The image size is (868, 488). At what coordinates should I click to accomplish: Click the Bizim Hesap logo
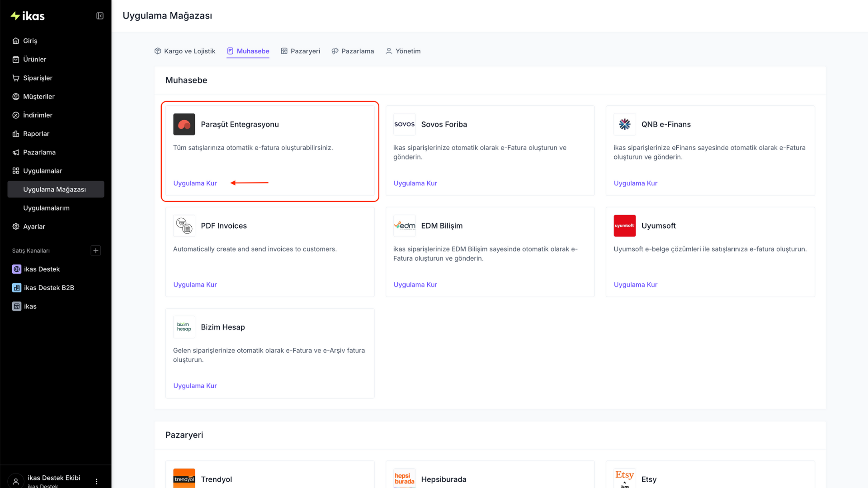(x=184, y=327)
